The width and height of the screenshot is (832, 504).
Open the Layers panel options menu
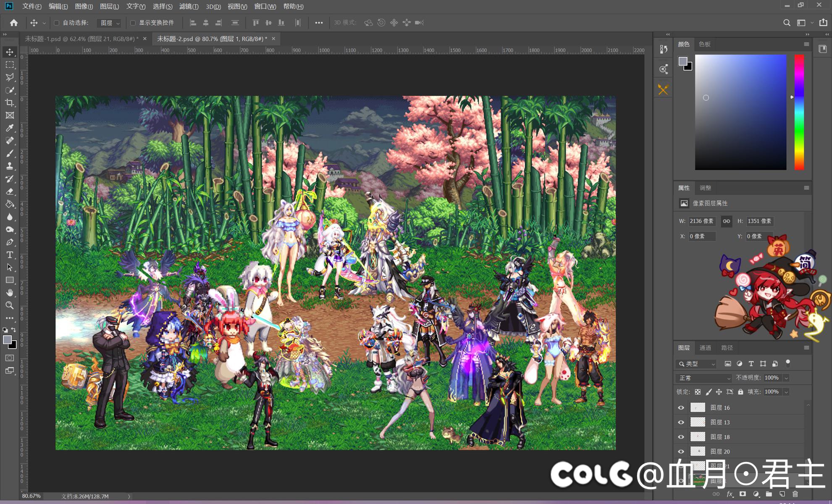point(806,347)
